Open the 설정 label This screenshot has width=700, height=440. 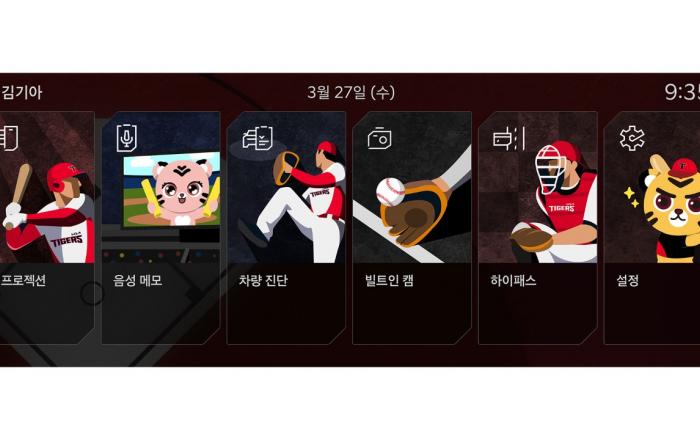coord(628,281)
